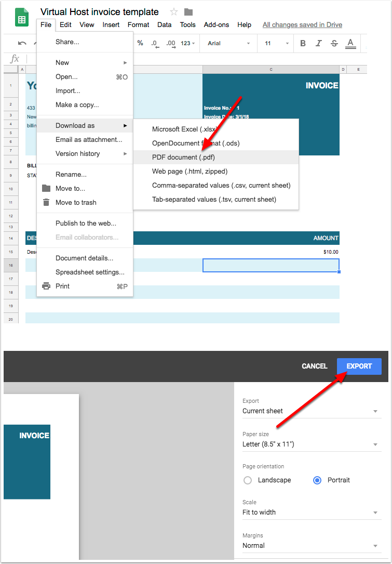Toggle strikethrough formatting
Image resolution: width=392 pixels, height=564 pixels.
tap(334, 43)
